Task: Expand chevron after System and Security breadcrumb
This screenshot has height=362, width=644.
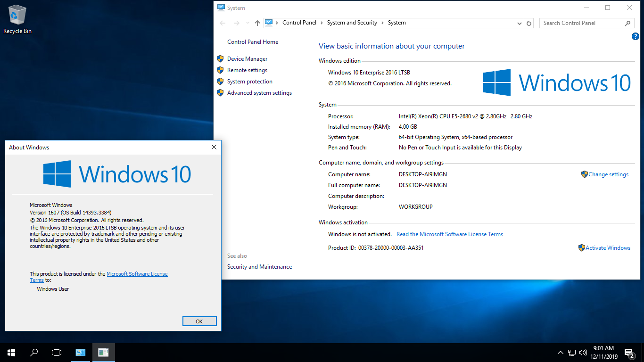Action: (x=383, y=23)
